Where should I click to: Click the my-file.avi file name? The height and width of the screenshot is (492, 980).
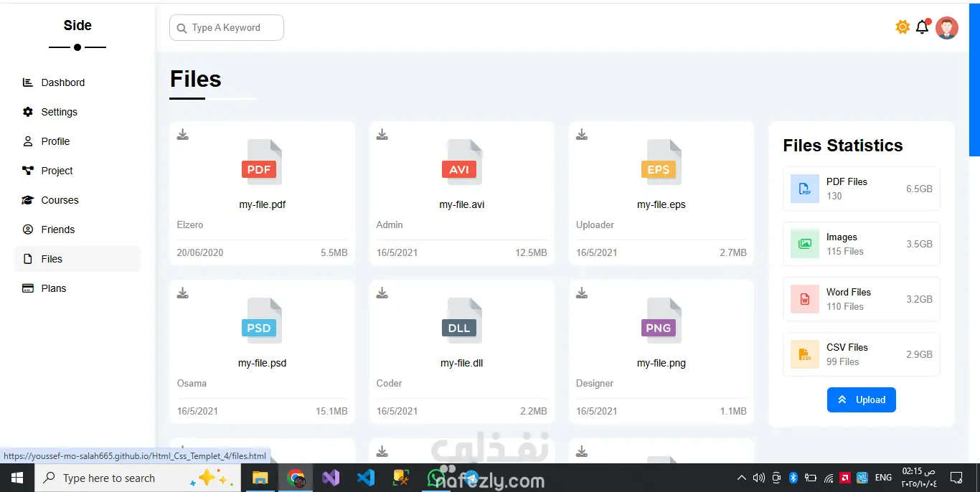click(x=462, y=204)
